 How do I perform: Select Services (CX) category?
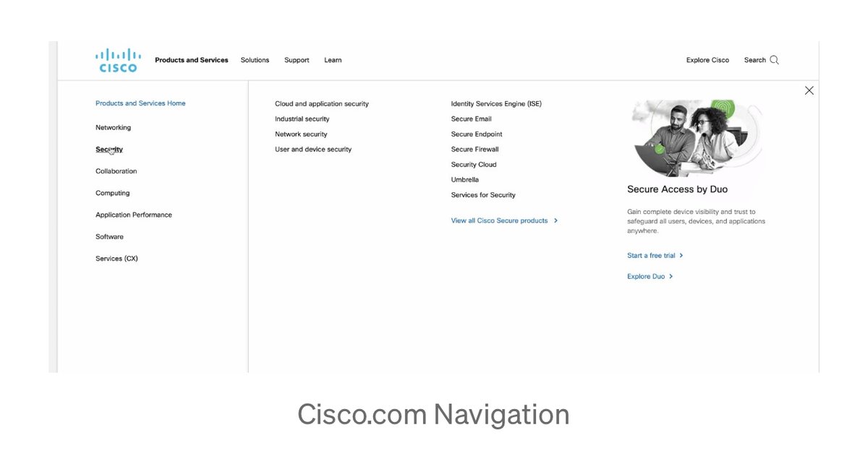(x=116, y=259)
